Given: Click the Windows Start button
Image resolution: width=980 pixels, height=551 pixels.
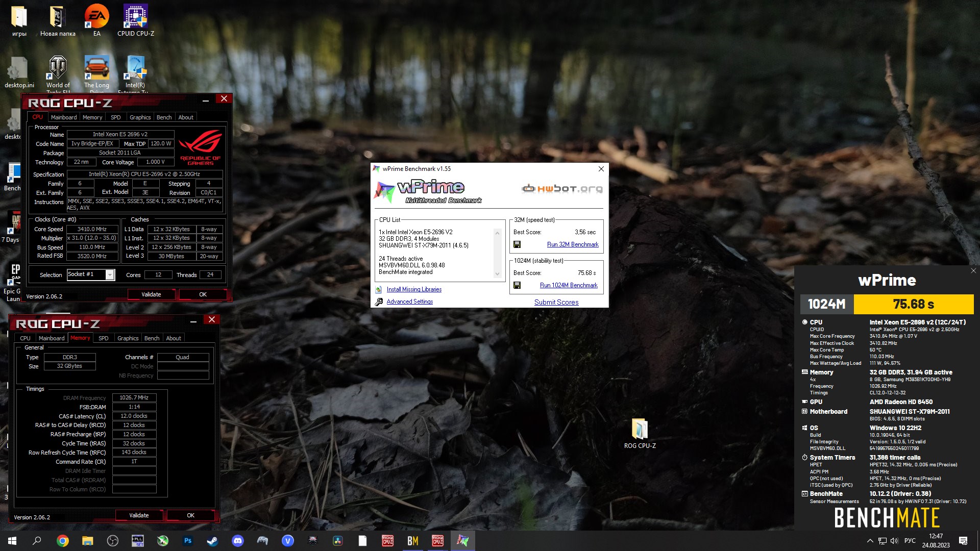Looking at the screenshot, I should click(x=12, y=541).
